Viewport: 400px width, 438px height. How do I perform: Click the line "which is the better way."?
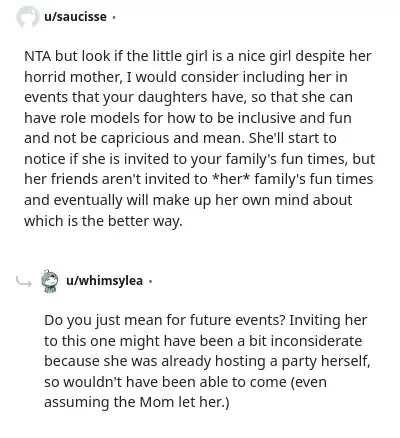click(103, 221)
